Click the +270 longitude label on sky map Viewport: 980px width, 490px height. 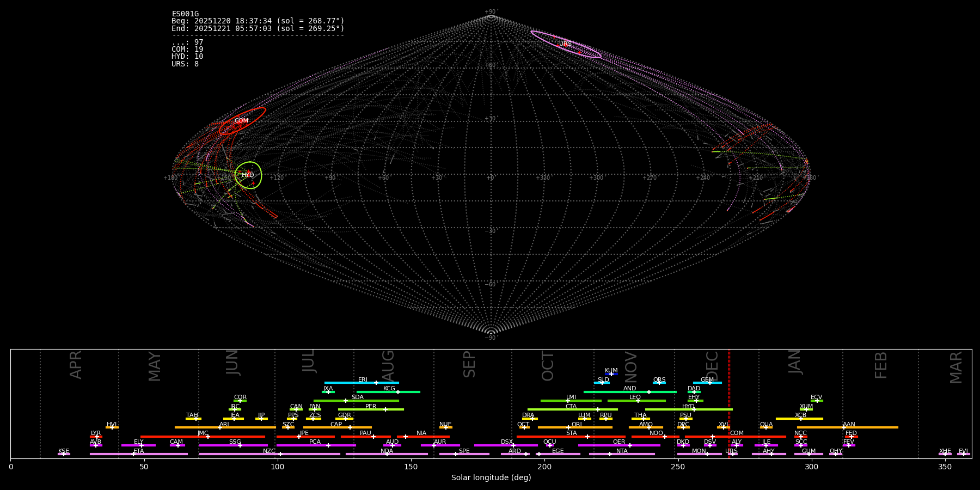650,178
